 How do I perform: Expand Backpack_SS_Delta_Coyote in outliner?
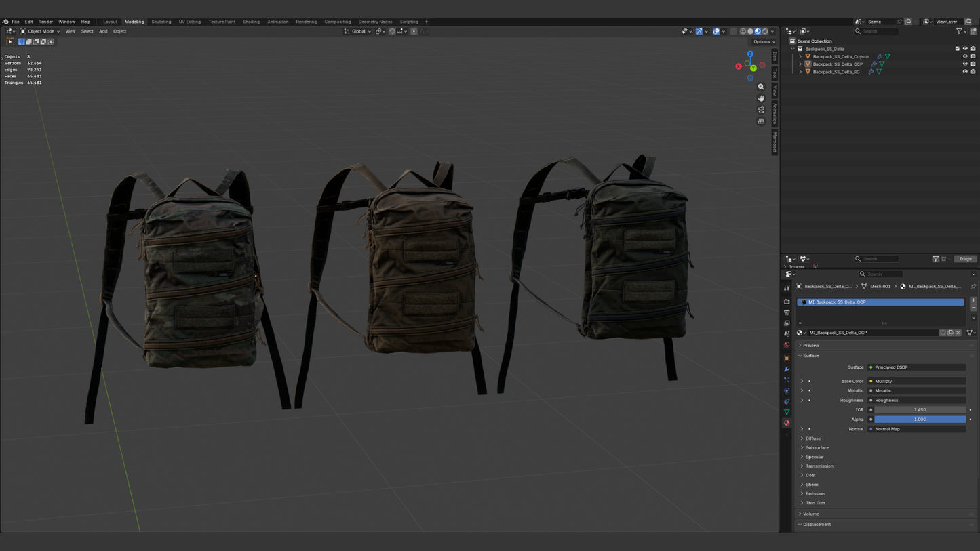click(800, 57)
